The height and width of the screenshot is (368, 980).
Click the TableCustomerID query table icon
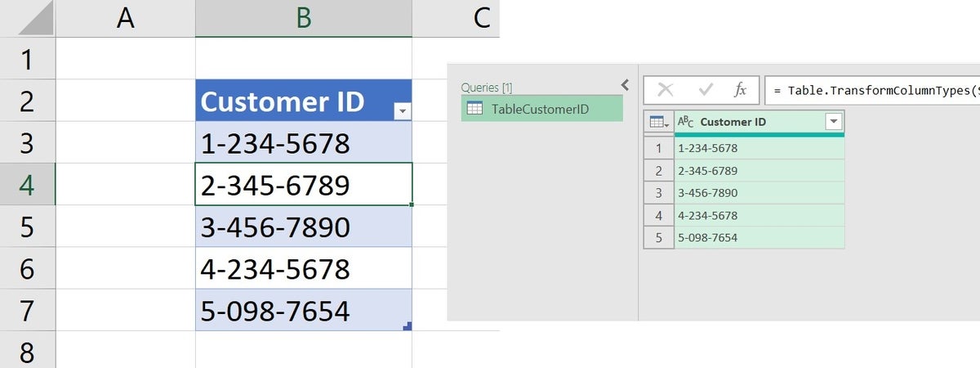[x=474, y=108]
